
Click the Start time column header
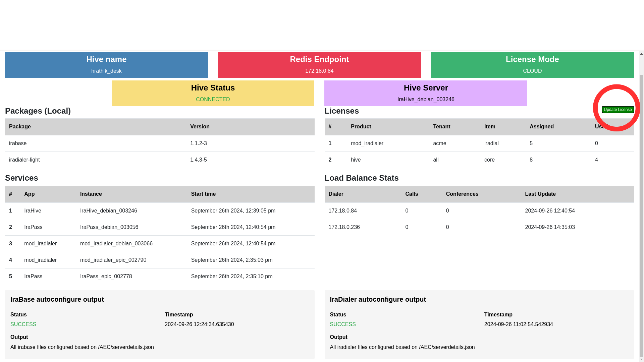coord(203,194)
